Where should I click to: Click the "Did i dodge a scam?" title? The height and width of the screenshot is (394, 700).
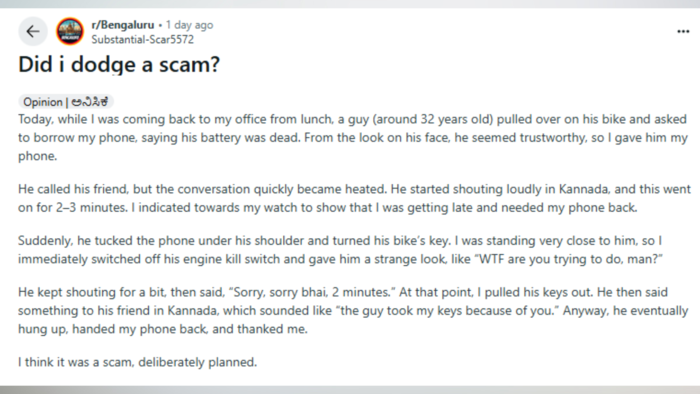pos(119,65)
